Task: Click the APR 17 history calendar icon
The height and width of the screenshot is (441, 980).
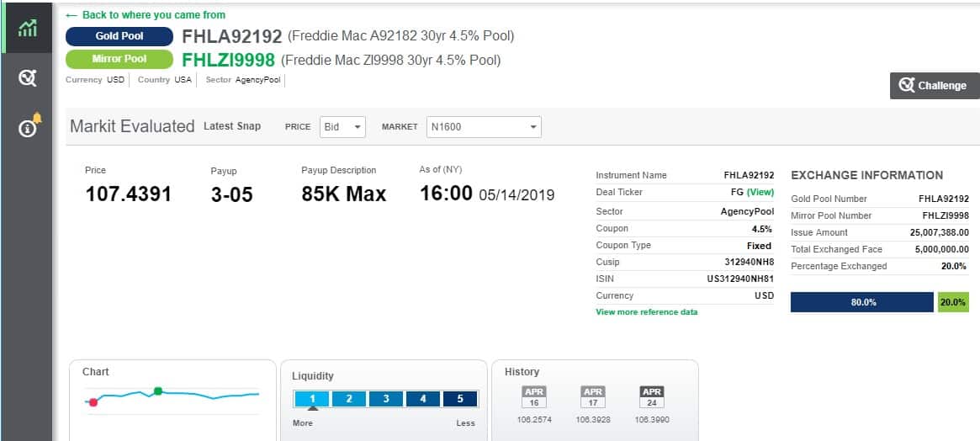Action: pyautogui.click(x=592, y=396)
